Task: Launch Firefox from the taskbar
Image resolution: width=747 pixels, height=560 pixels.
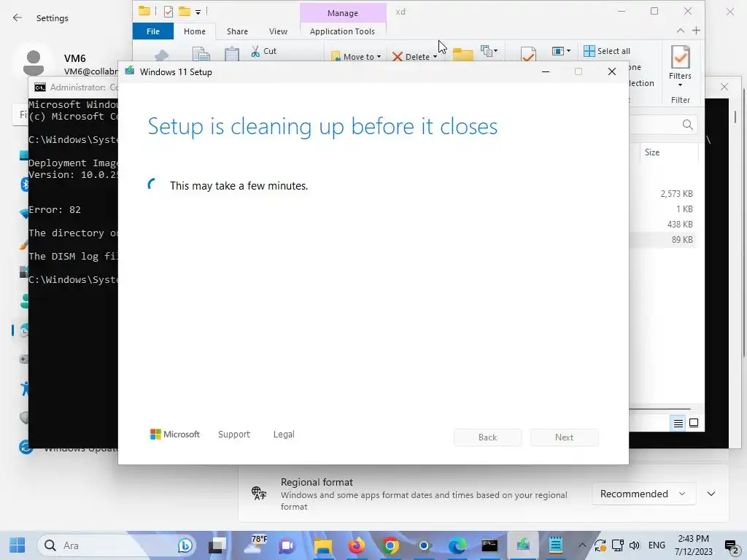Action: pos(356,545)
